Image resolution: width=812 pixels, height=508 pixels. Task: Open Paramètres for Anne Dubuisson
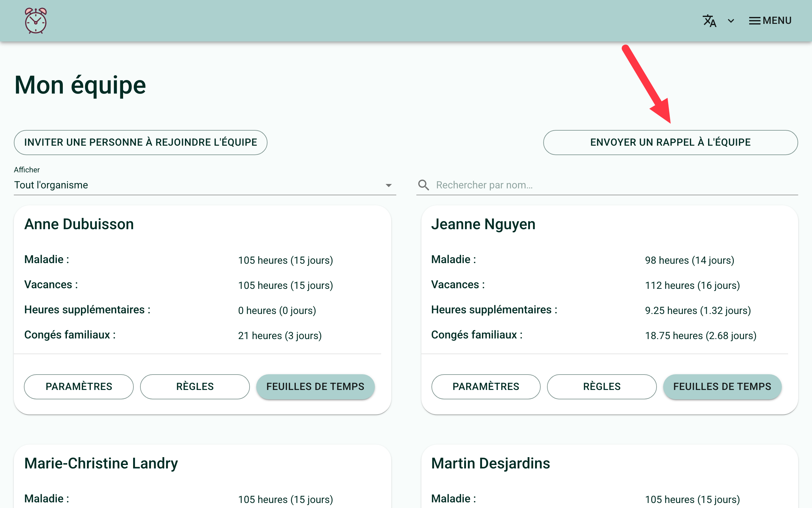pos(78,387)
